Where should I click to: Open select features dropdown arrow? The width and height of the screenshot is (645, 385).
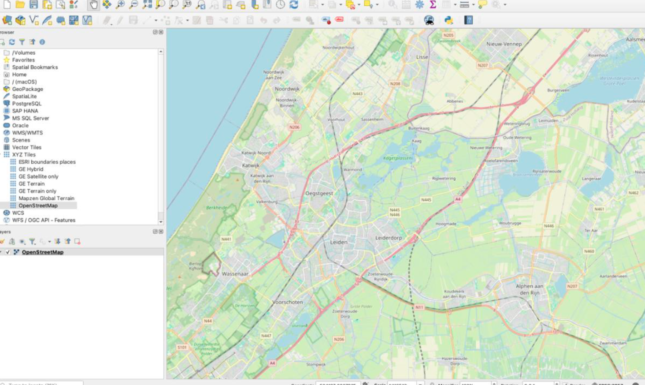click(322, 5)
